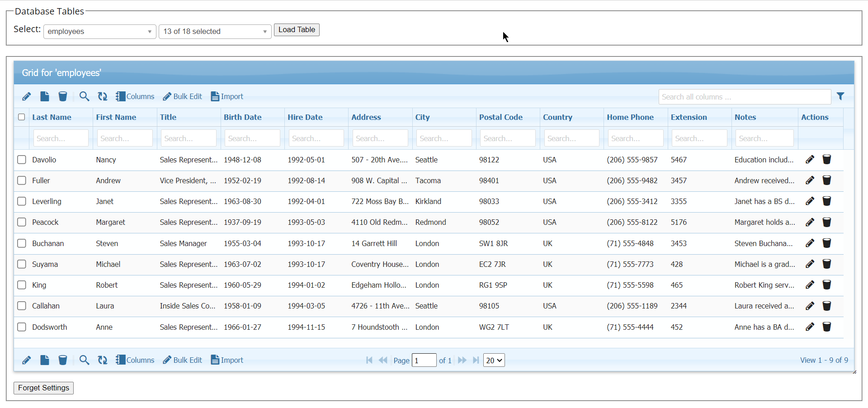The image size is (868, 408).
Task: Delete the Buchanan row using trash icon
Action: point(827,243)
